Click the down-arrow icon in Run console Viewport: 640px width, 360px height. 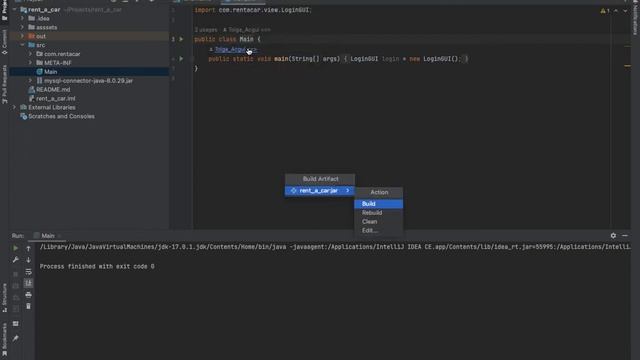coord(28,260)
